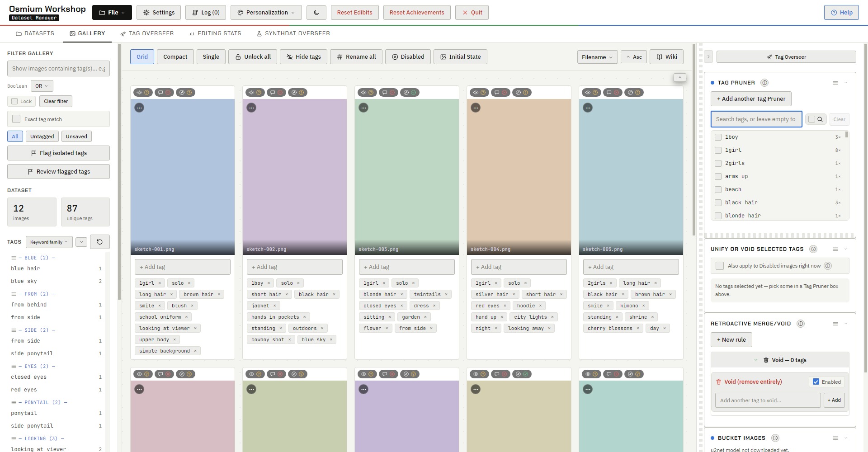Click the info icon beside Also apply to Disabled
Viewport: 868px width, 452px height.
pyautogui.click(x=828, y=266)
